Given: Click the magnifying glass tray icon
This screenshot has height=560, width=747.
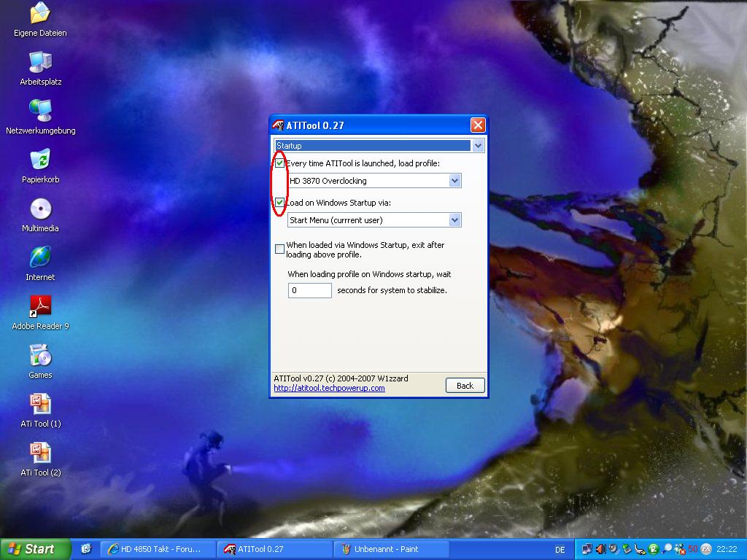Looking at the screenshot, I should click(x=667, y=549).
